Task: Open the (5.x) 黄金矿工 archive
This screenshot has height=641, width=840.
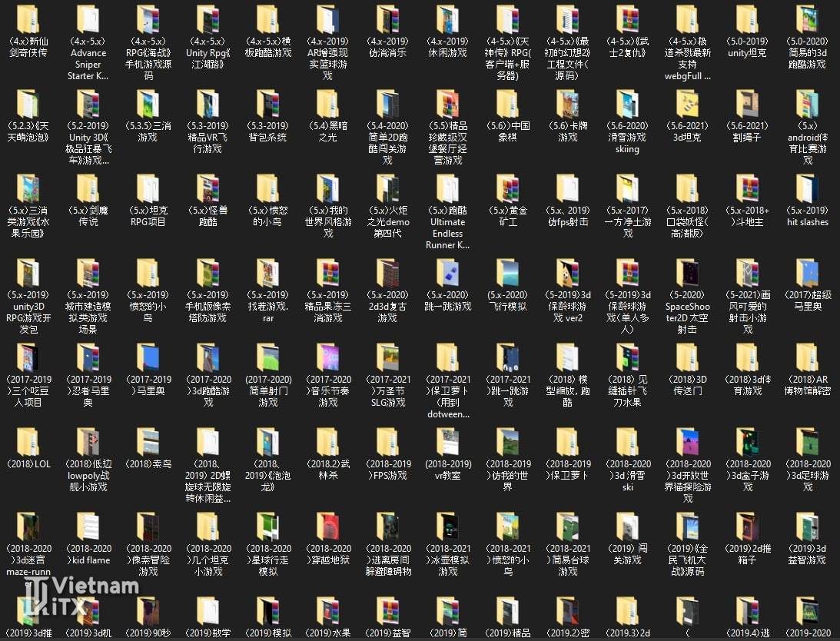Action: coord(508,189)
